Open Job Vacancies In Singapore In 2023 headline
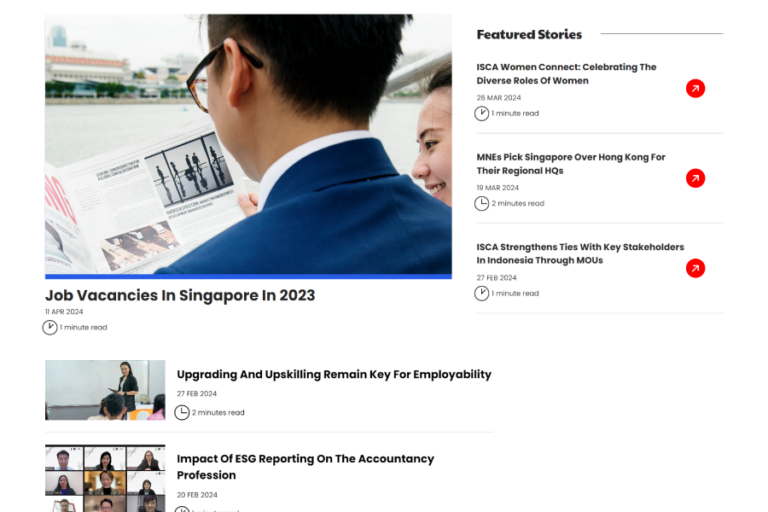Image resolution: width=768 pixels, height=512 pixels. coord(180,295)
